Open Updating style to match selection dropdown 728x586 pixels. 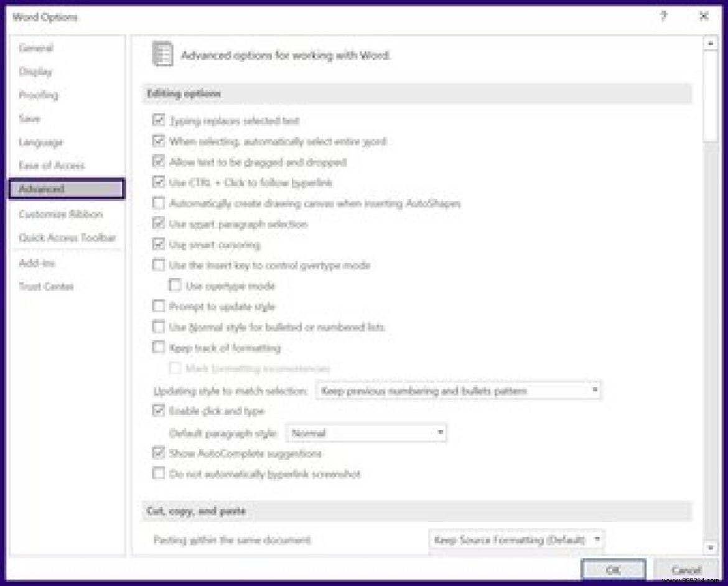click(x=592, y=390)
